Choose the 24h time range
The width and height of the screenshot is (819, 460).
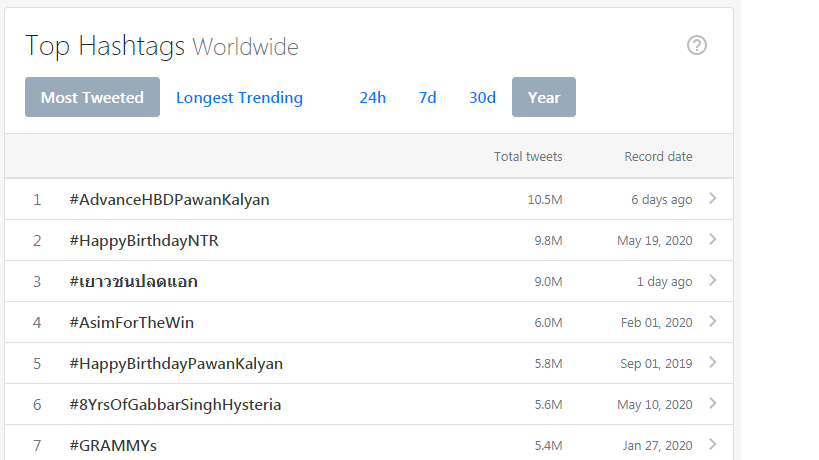pos(372,98)
